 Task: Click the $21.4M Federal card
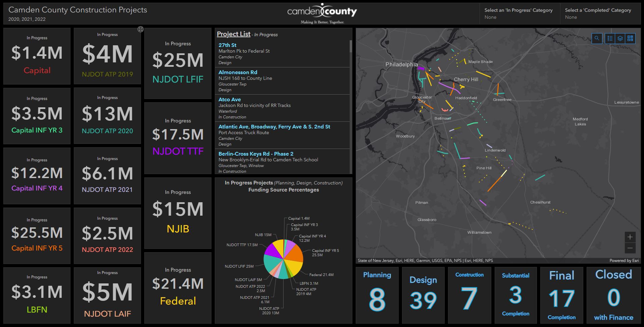tap(178, 288)
